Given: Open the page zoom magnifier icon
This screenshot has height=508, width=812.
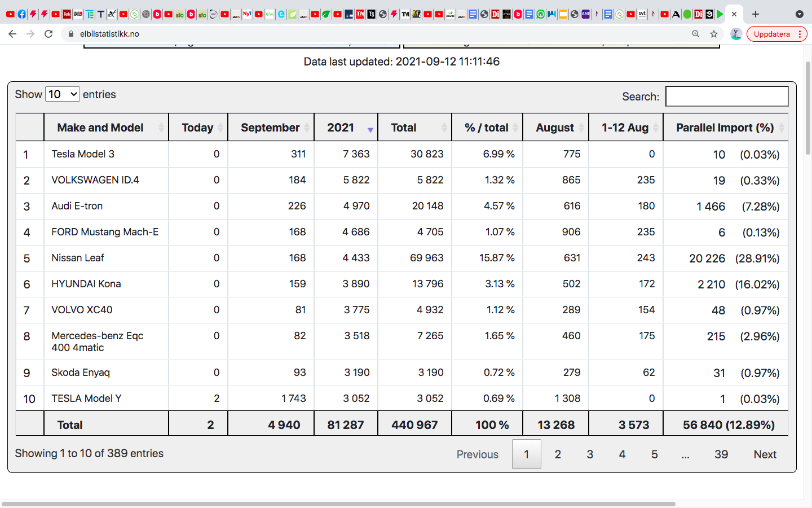Looking at the screenshot, I should tap(696, 34).
